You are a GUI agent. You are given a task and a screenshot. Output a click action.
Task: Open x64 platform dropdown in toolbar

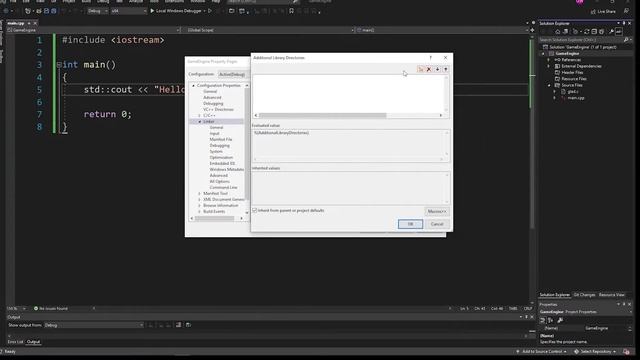pos(128,11)
